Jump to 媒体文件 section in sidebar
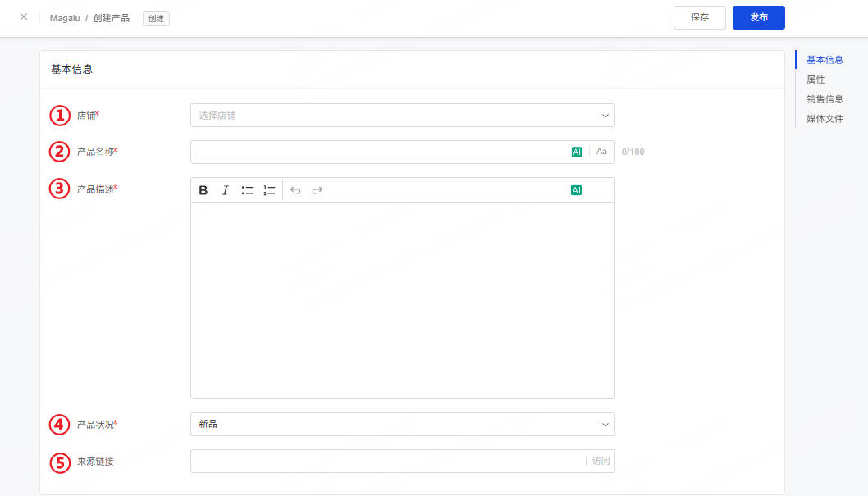 [x=825, y=119]
